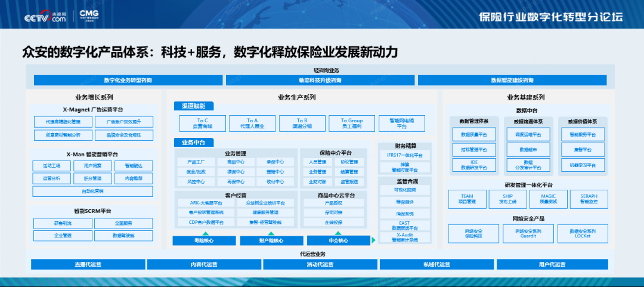Click the CMG logo in header

tap(88, 16)
